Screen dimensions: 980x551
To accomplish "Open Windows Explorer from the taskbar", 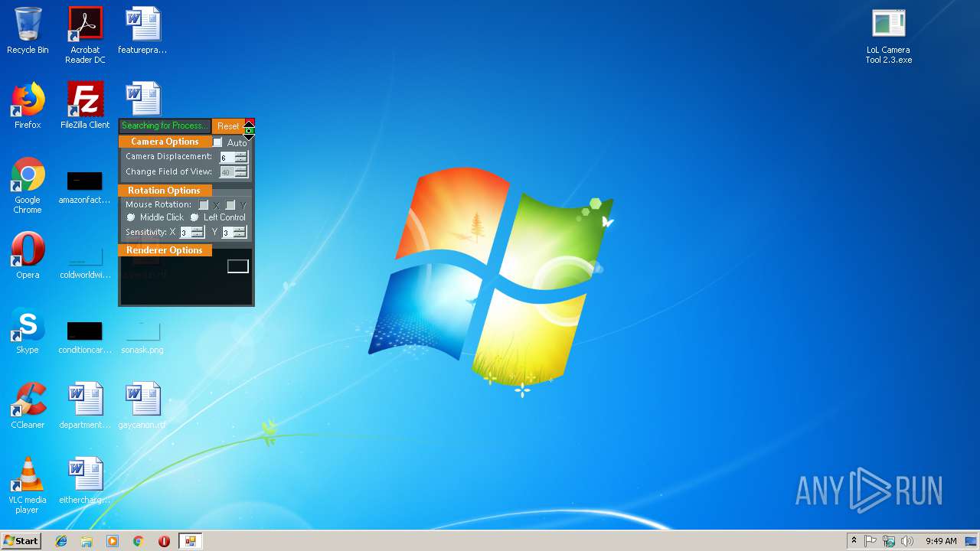I will [87, 541].
